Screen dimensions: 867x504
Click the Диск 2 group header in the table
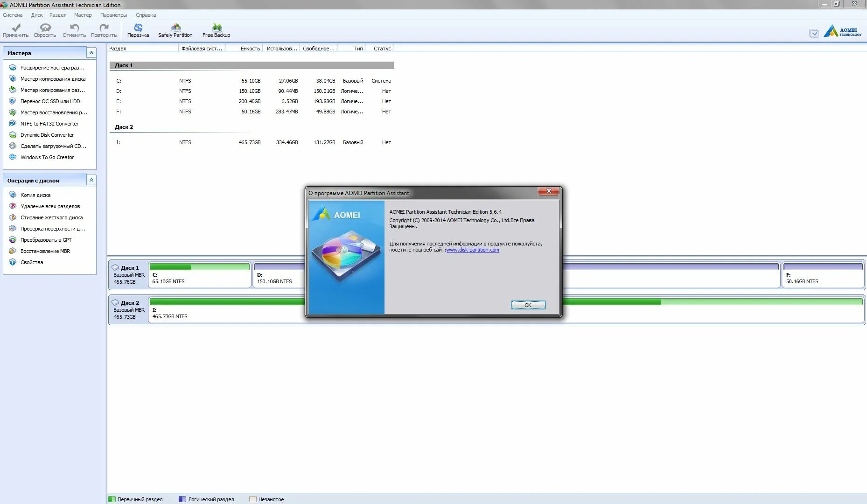tap(252, 127)
